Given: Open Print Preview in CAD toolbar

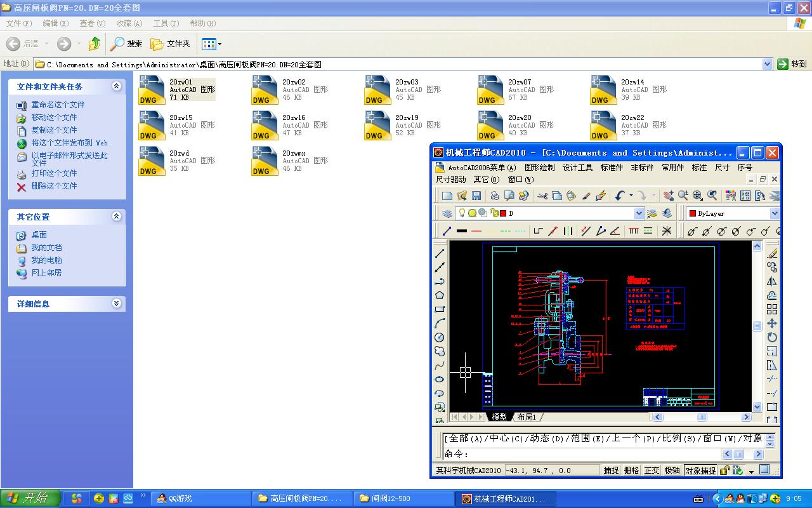Looking at the screenshot, I should click(x=509, y=196).
